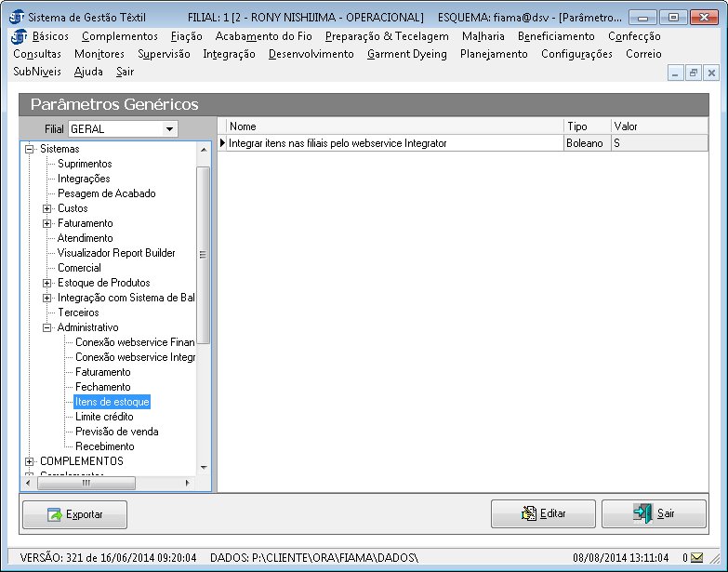The width and height of the screenshot is (728, 572).
Task: Minimize the inner MDI child window
Action: (676, 73)
